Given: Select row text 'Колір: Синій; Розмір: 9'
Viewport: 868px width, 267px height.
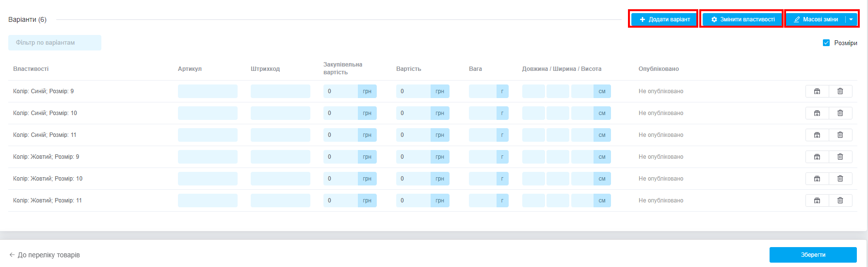Looking at the screenshot, I should coord(43,91).
